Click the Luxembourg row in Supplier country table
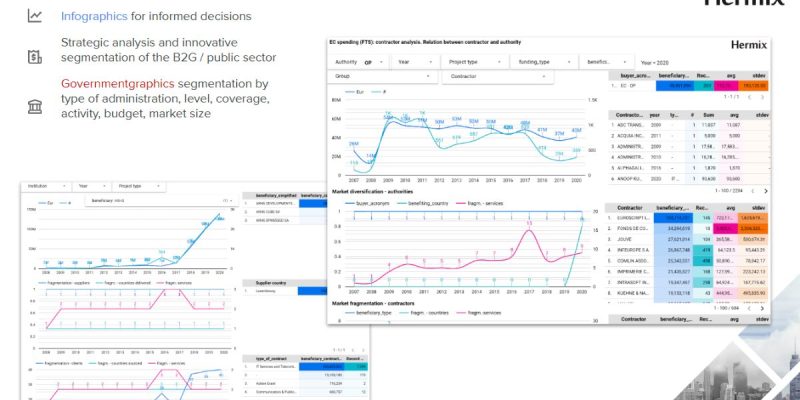Viewport: 800px width, 400px height. 285,291
